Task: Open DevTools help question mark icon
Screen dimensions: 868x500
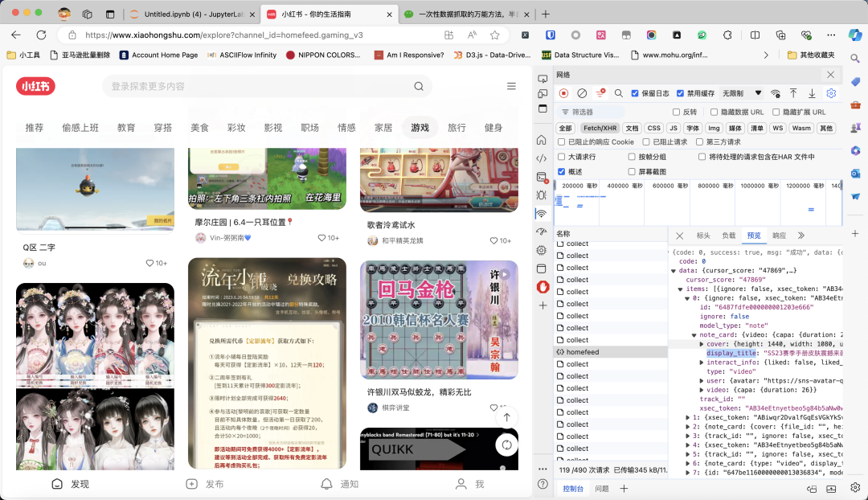Action: pos(542,484)
